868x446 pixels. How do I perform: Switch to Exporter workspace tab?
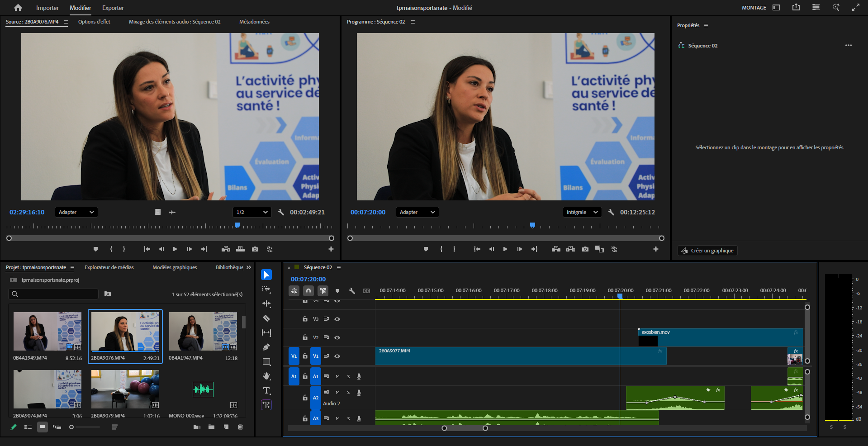tap(113, 8)
